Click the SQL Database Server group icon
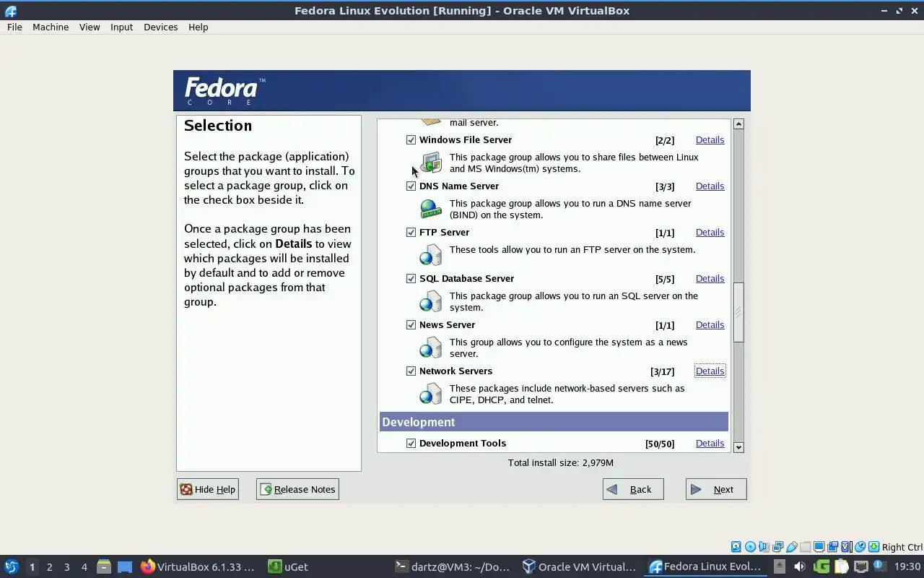This screenshot has height=578, width=924. point(431,301)
